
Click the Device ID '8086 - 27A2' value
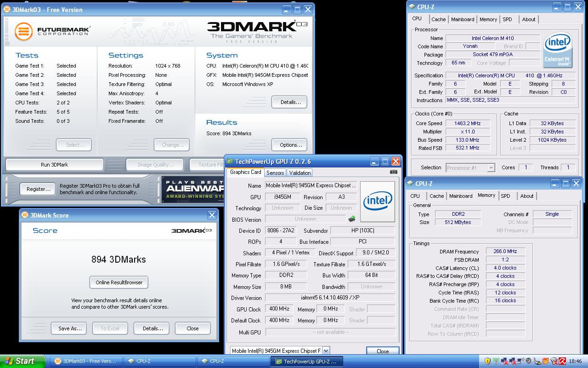282,230
